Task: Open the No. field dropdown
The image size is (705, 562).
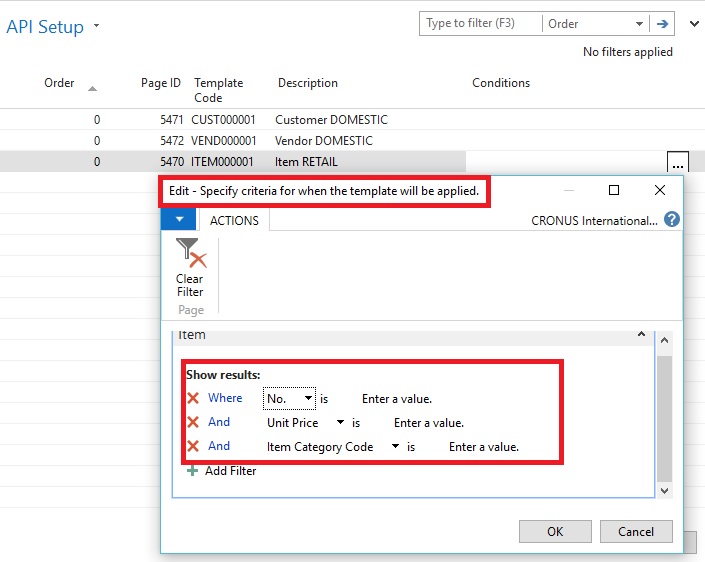Action: (x=308, y=399)
